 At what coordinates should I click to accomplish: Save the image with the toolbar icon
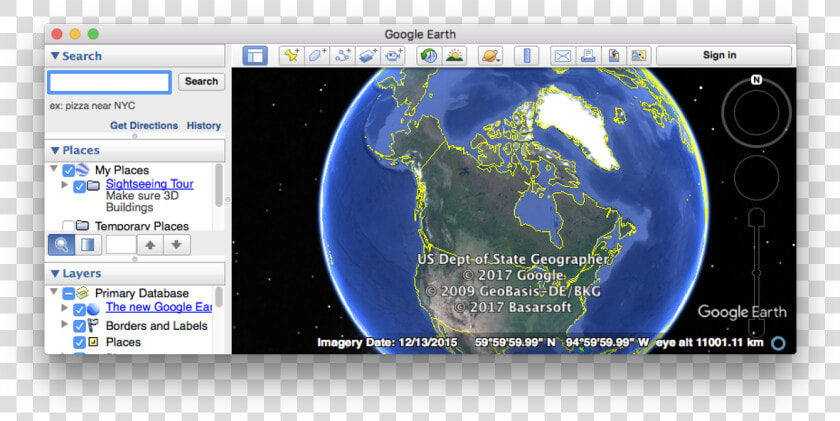613,55
